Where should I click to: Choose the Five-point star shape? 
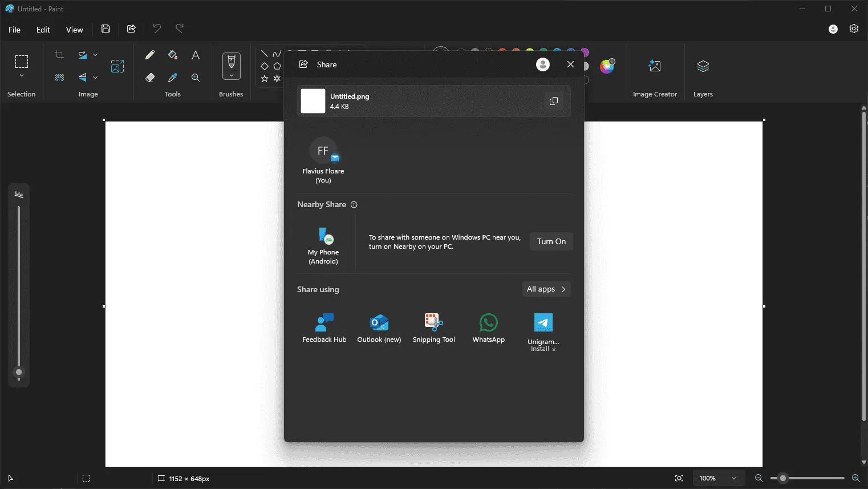[265, 79]
